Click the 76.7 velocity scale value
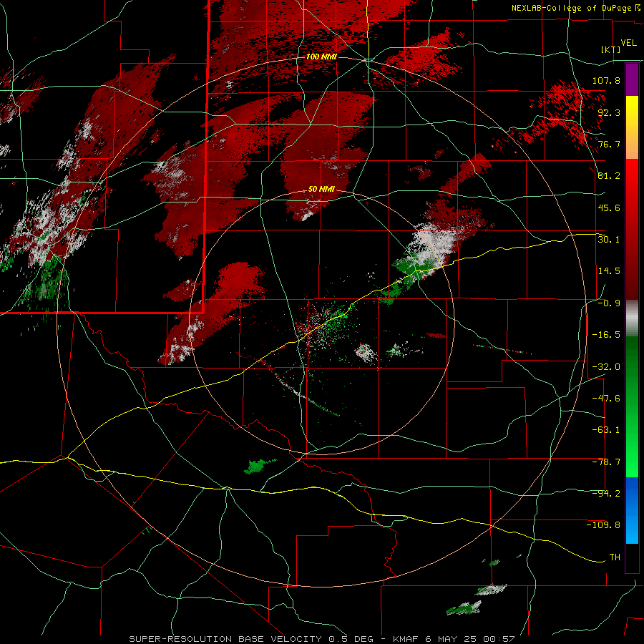 pyautogui.click(x=609, y=144)
